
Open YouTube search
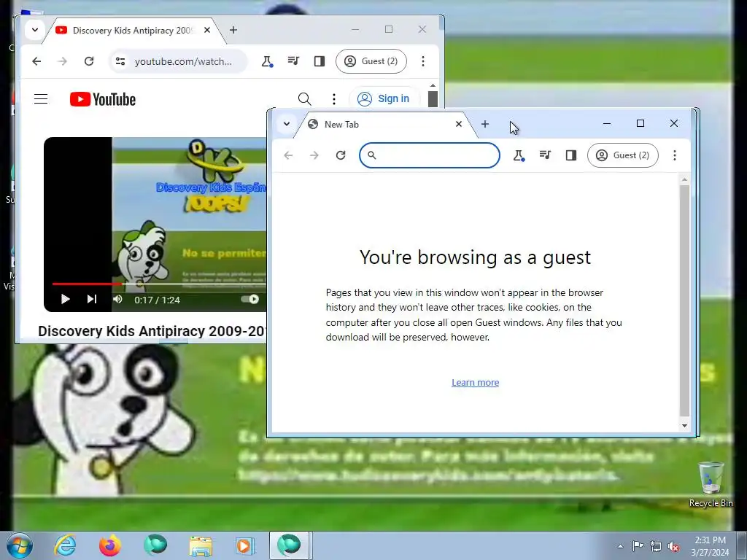pyautogui.click(x=305, y=99)
